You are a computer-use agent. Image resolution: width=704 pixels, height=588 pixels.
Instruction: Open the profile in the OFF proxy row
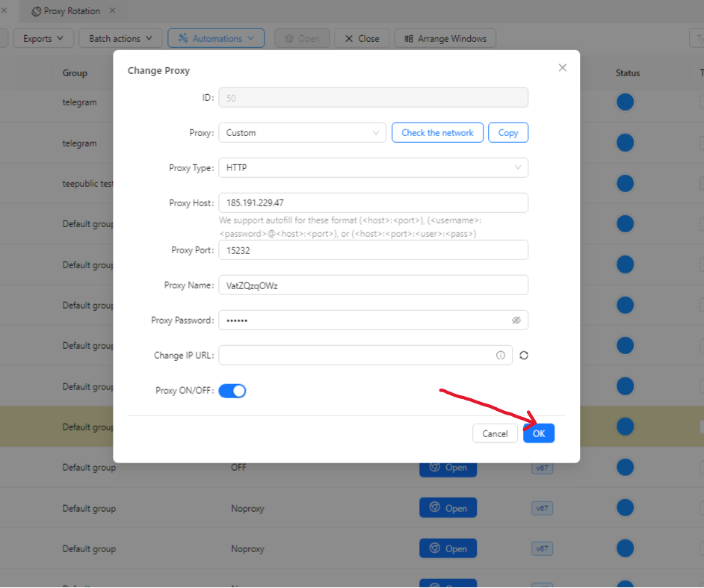pyautogui.click(x=448, y=468)
